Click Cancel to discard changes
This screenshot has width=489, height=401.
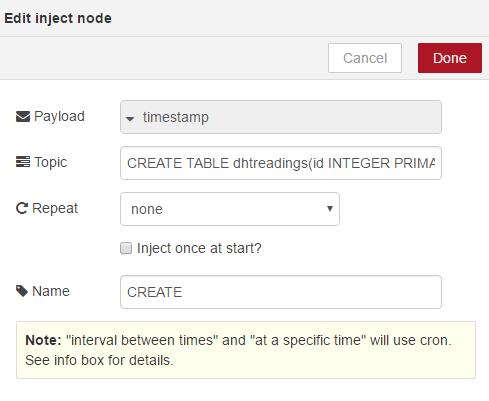365,58
